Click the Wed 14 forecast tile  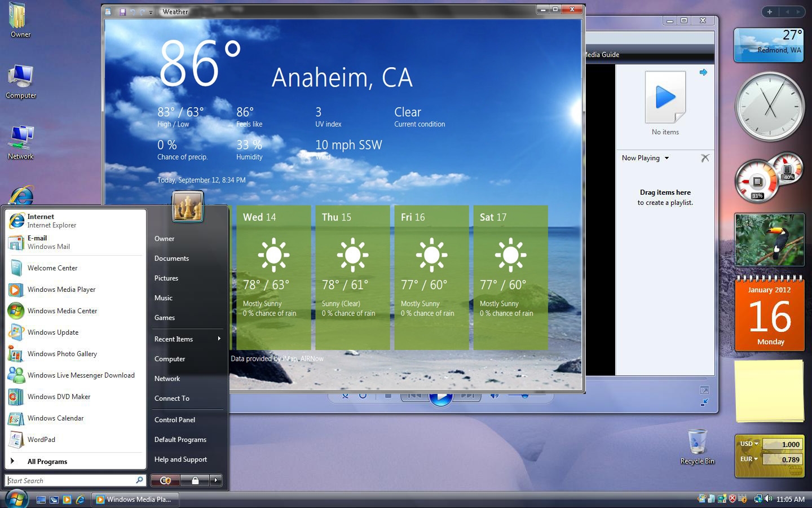coord(273,277)
